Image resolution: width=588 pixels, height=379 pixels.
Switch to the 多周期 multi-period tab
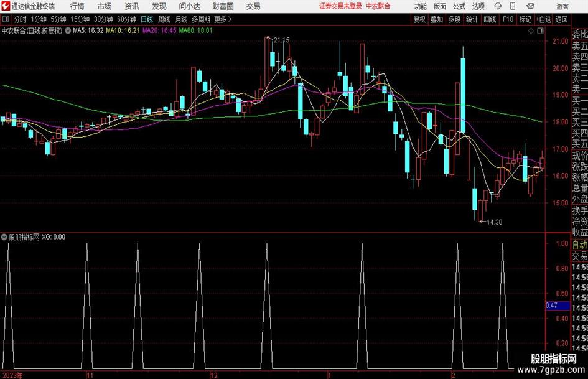pyautogui.click(x=201, y=19)
